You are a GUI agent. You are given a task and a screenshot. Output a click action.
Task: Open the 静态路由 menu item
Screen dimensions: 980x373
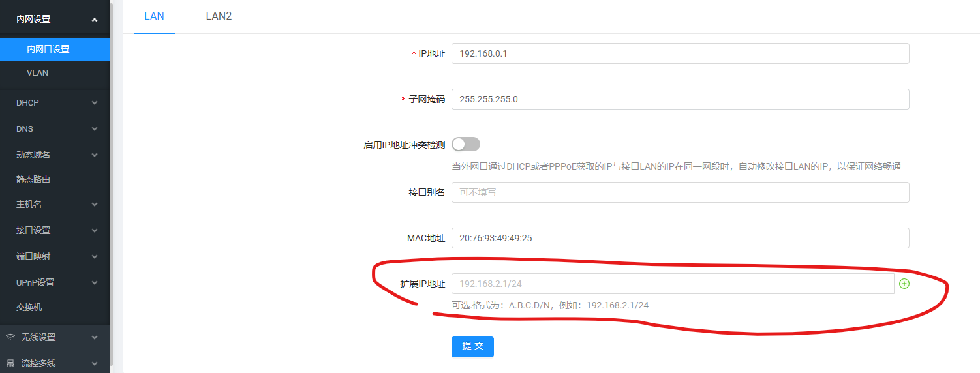[x=33, y=179]
